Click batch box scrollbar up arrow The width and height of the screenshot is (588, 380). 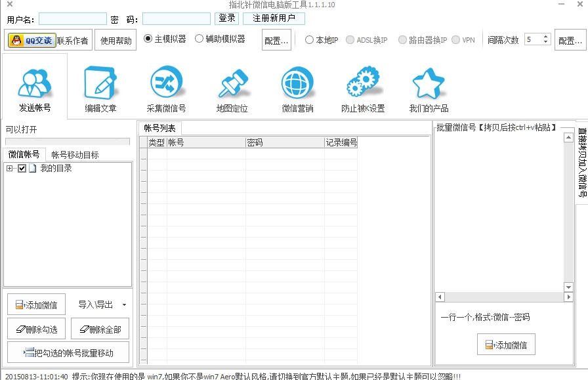568,137
